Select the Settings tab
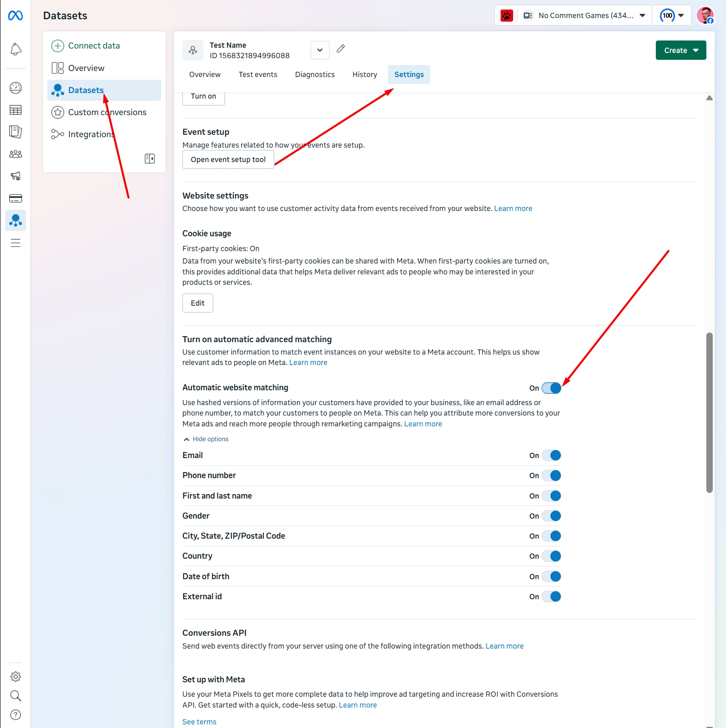Image resolution: width=726 pixels, height=728 pixels. pos(409,75)
